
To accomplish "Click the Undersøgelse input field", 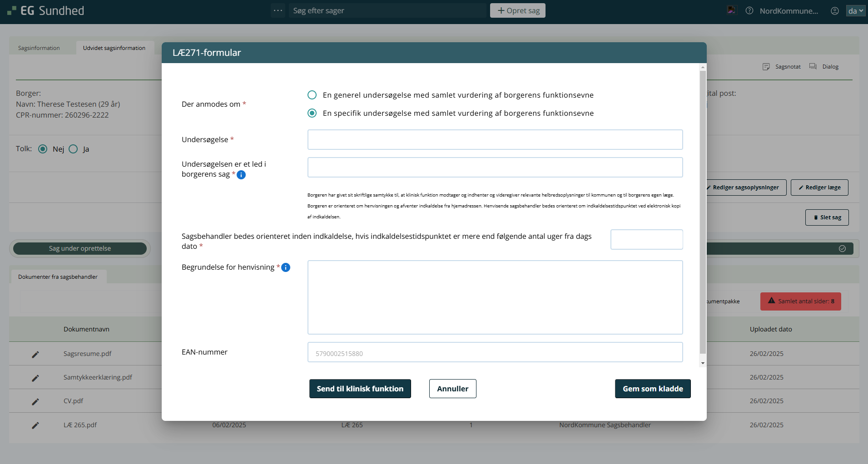I will (x=495, y=140).
